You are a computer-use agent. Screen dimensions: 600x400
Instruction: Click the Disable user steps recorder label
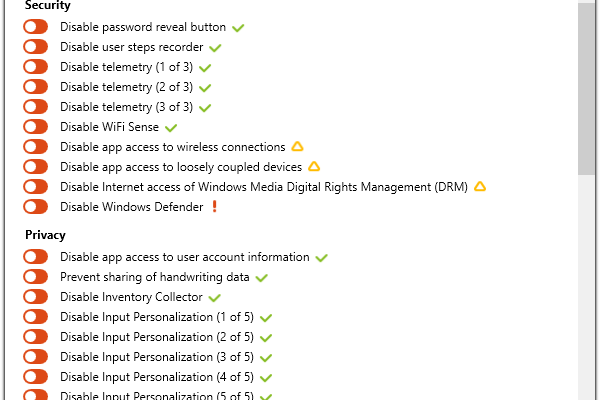pos(131,47)
